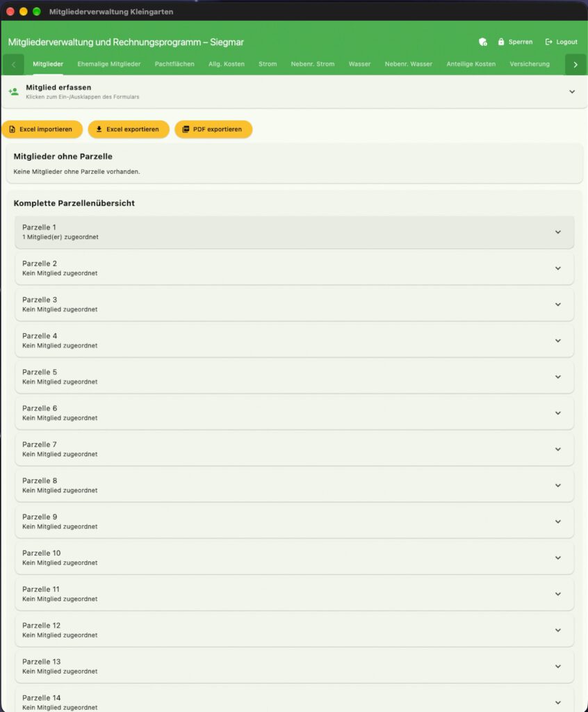The width and height of the screenshot is (588, 712).
Task: Open Nebenr. Wasser tab
Action: point(409,64)
